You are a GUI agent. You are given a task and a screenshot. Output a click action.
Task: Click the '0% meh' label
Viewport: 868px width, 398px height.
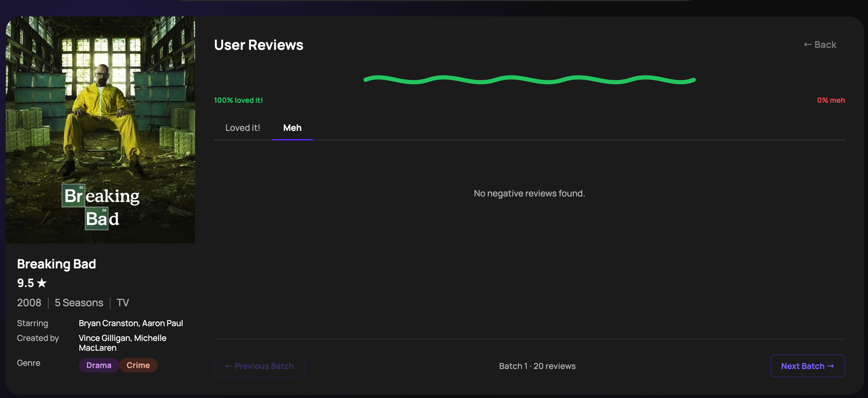[x=831, y=100]
